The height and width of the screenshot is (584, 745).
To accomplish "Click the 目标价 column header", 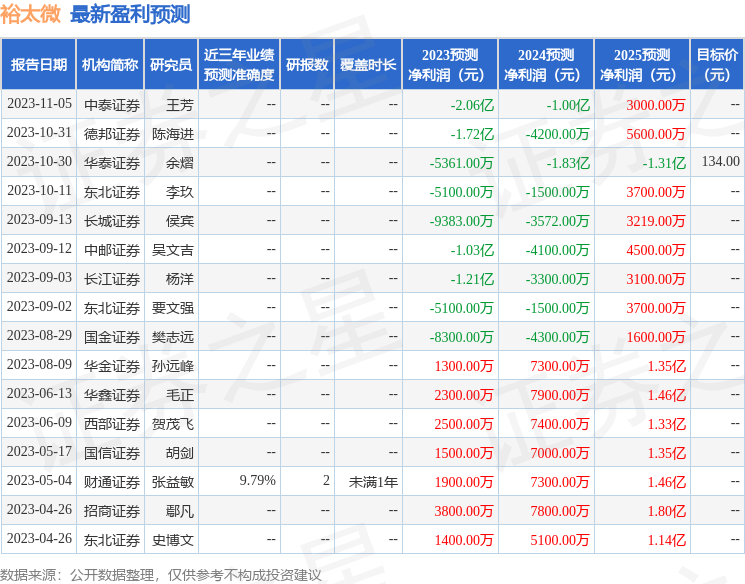I will click(x=717, y=65).
